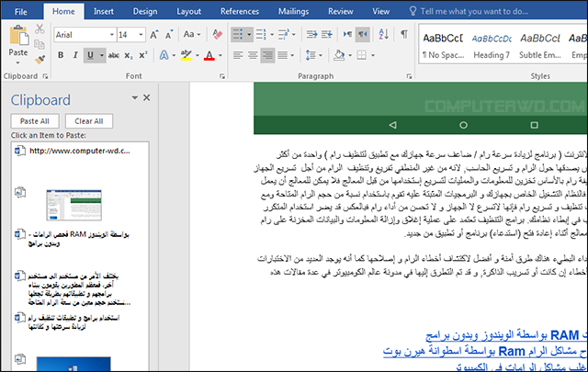Toggle italic formatting
The width and height of the screenshot is (588, 372).
click(x=75, y=55)
